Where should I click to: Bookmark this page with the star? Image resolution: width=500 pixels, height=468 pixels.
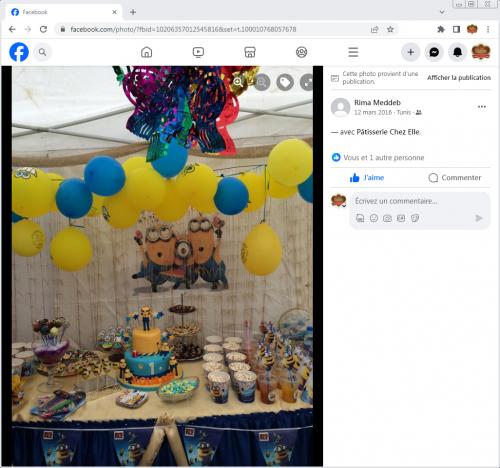390,29
